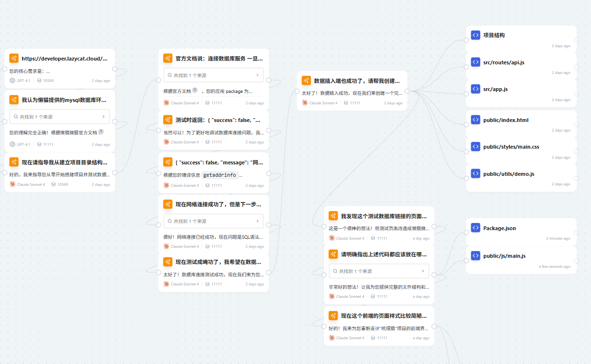Click GPT-4.1 model icon on lazycat card
The height and width of the screenshot is (364, 591).
tap(12, 81)
